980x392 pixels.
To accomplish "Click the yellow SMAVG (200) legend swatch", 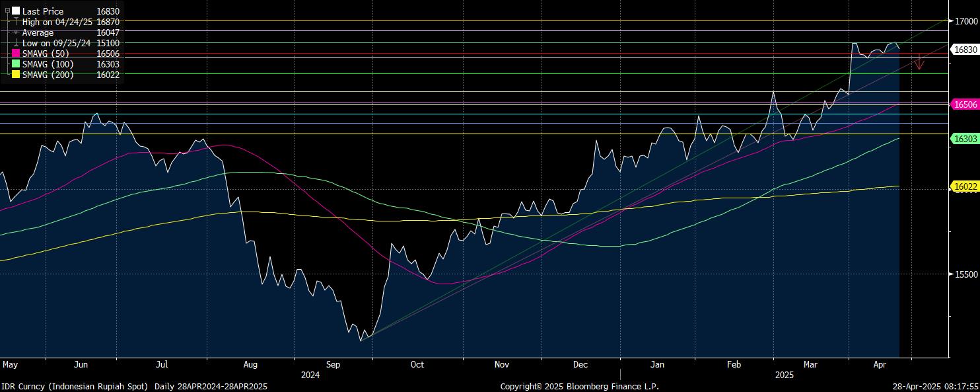I will click(16, 75).
